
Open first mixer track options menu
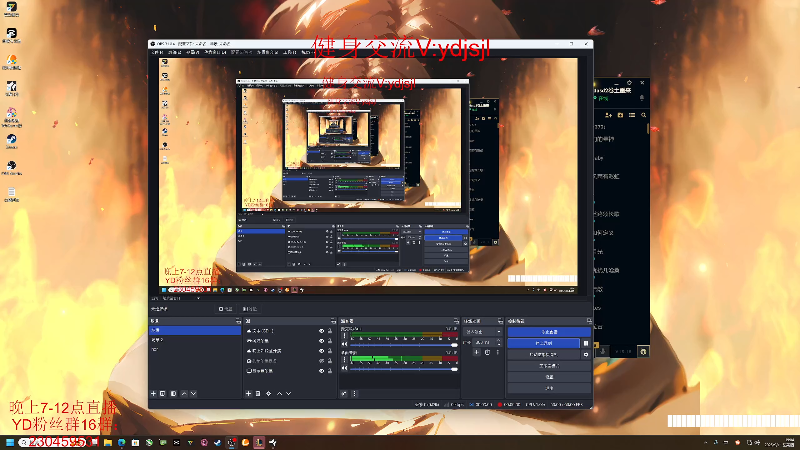click(x=344, y=336)
